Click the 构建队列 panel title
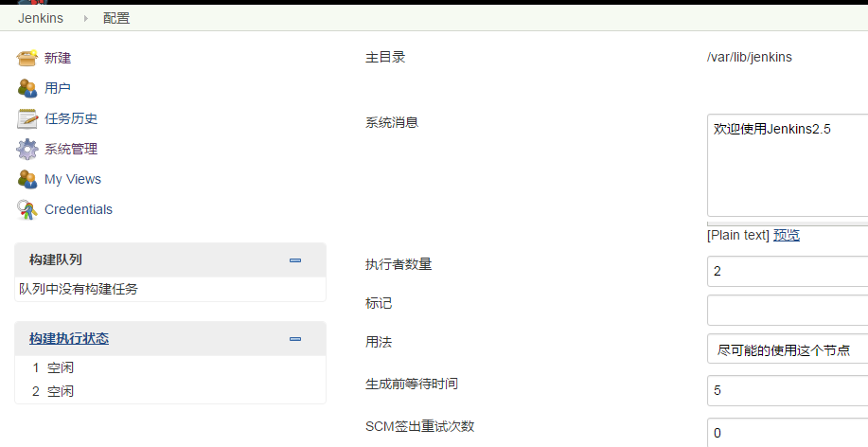This screenshot has width=868, height=447. pos(55,259)
